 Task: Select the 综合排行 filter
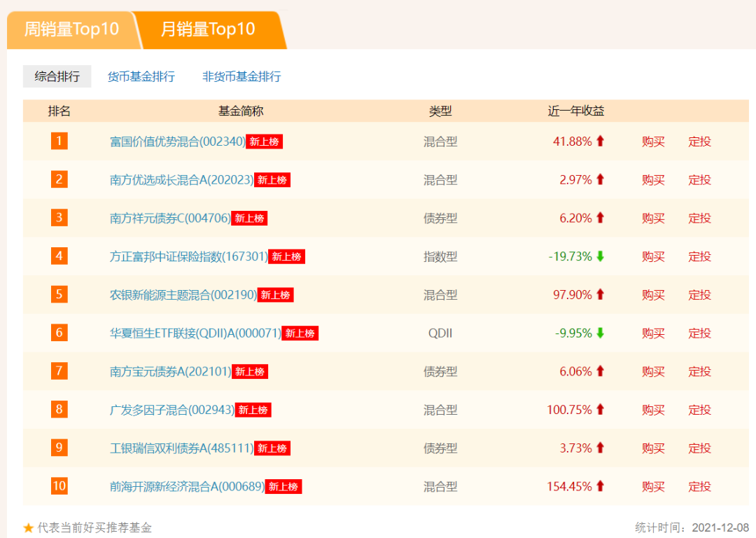coord(56,76)
